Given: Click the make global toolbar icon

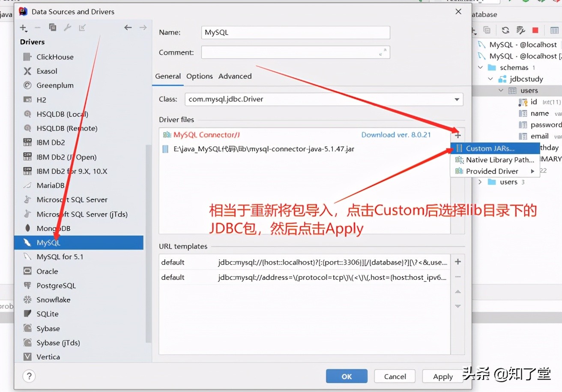Looking at the screenshot, I should [x=82, y=28].
